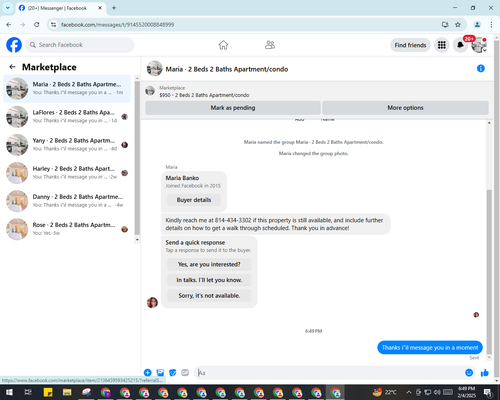The image size is (500, 400).
Task: Open the Facebook menu grid icon
Action: 442,45
